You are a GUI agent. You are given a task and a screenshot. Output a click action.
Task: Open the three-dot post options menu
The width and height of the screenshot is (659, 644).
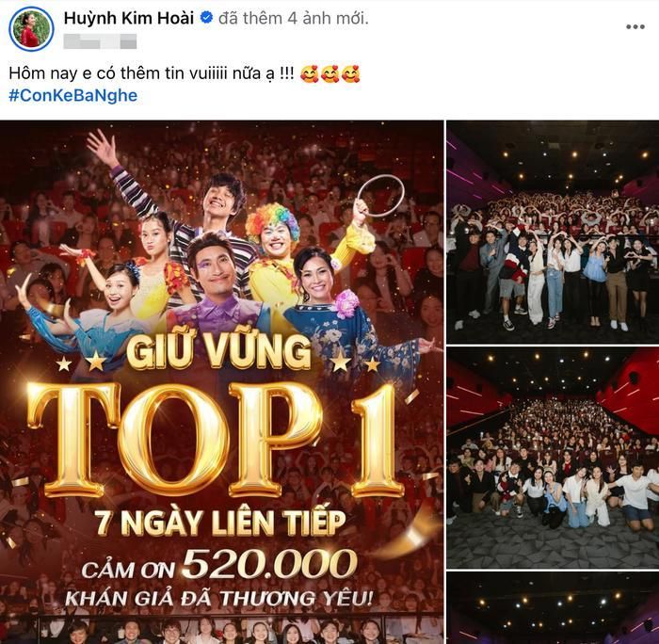coord(635,27)
